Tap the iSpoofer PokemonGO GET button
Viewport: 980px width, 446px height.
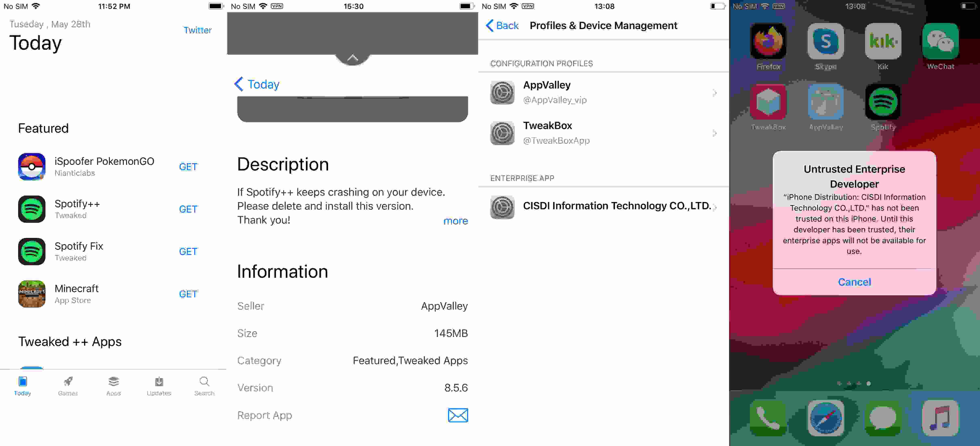[x=188, y=166]
